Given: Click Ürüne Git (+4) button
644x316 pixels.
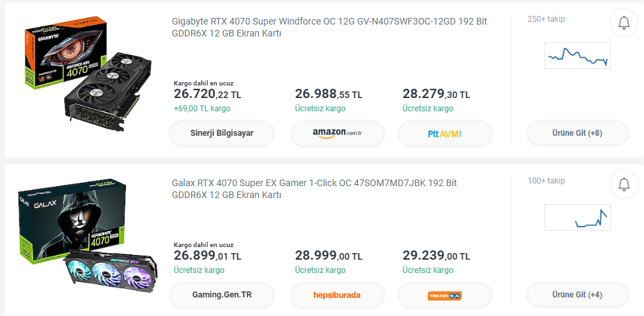Looking at the screenshot, I should pos(578,295).
